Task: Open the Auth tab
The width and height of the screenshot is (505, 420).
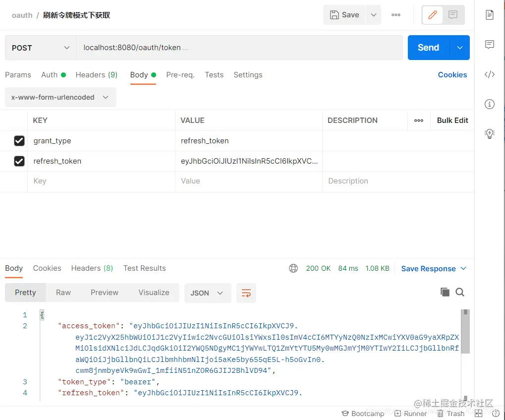Action: [54, 75]
